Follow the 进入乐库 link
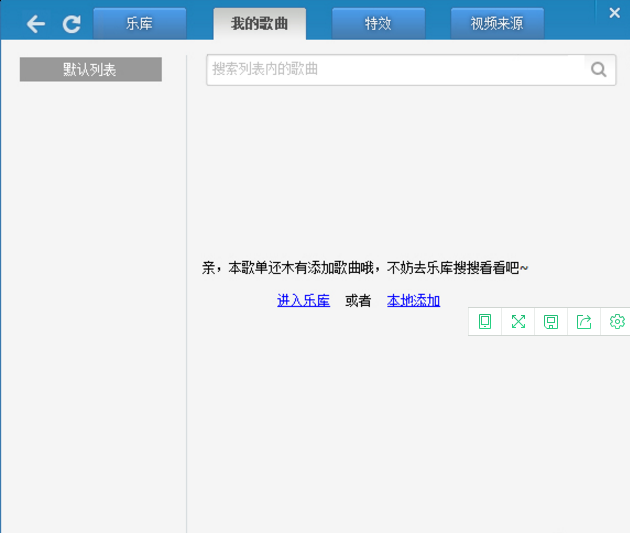 pos(303,300)
